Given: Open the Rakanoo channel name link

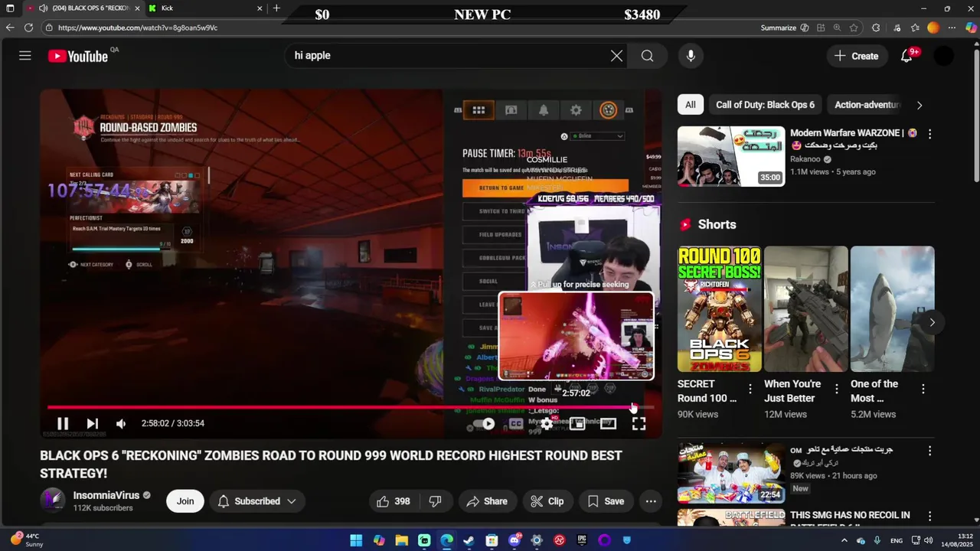Looking at the screenshot, I should tap(806, 159).
